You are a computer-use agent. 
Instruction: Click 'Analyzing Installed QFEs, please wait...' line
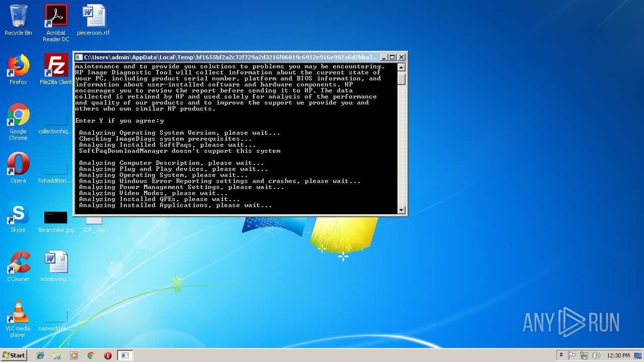(x=159, y=199)
